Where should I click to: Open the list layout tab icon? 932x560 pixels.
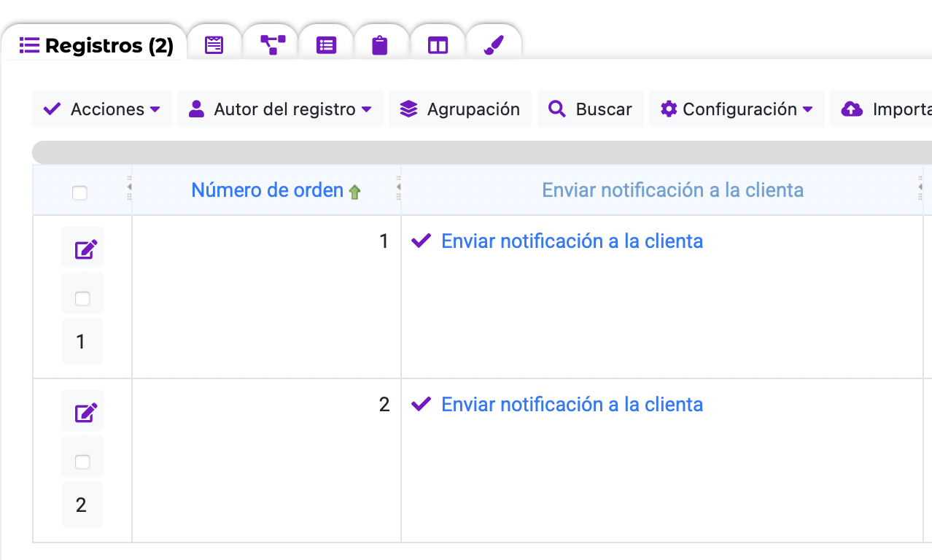[x=326, y=46]
